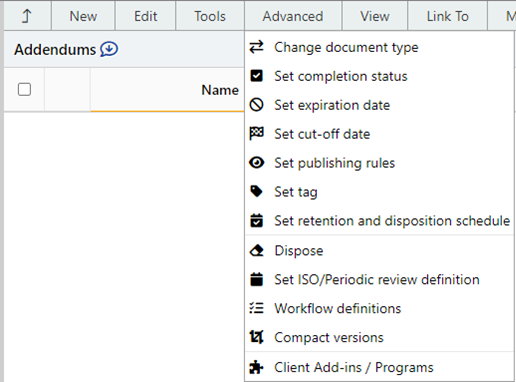The width and height of the screenshot is (516, 382).
Task: Click the Set tag icon
Action: coord(256,192)
